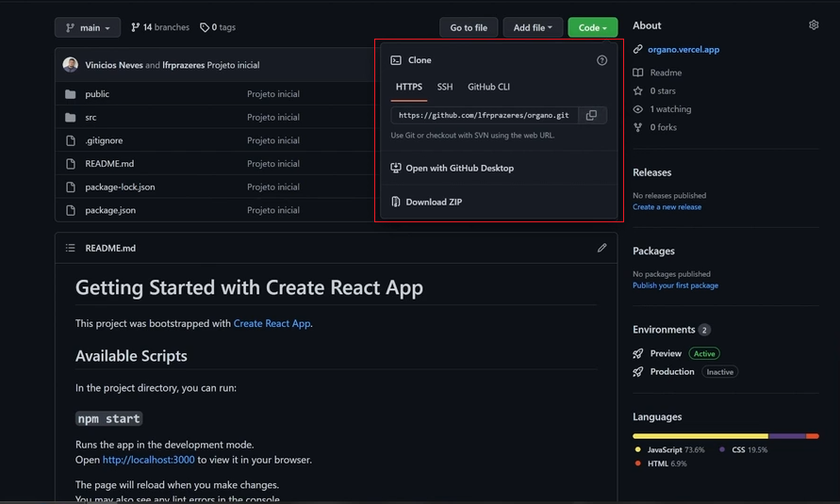View the 0 tags link
Viewport: 840px width, 504px height.
pos(218,27)
